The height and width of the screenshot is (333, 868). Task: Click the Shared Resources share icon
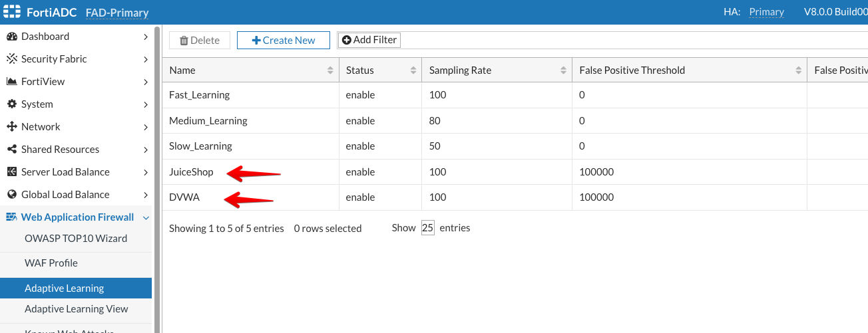(11, 150)
